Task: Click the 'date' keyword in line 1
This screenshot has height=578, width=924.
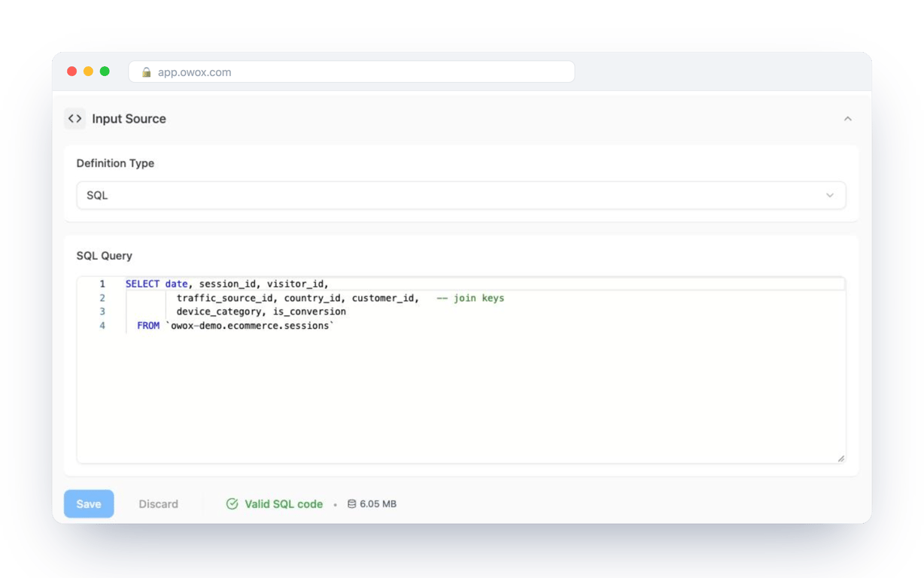Action: click(x=176, y=284)
